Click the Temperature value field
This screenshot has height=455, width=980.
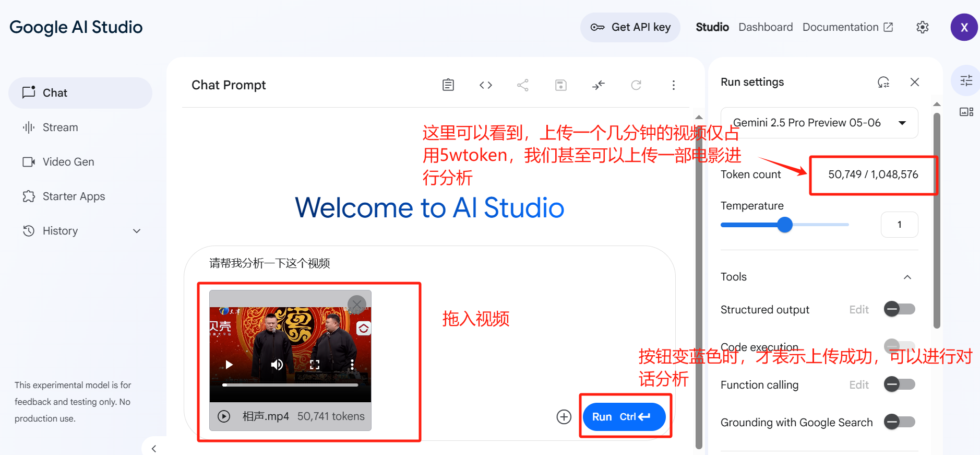pos(900,225)
